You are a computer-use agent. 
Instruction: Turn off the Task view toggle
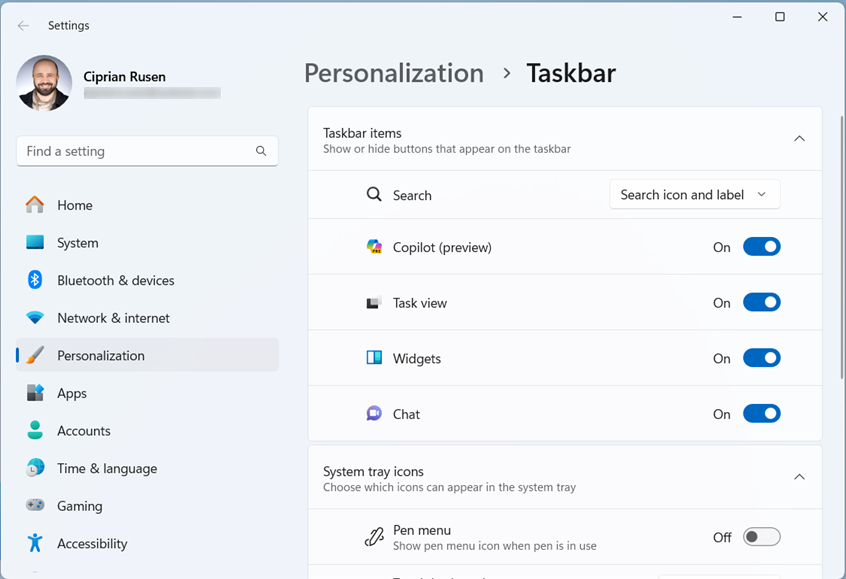(x=761, y=302)
